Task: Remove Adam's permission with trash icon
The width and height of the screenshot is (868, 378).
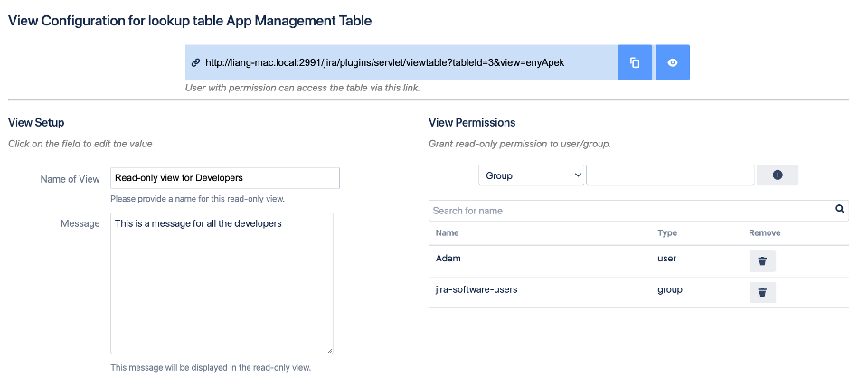Action: coord(762,261)
